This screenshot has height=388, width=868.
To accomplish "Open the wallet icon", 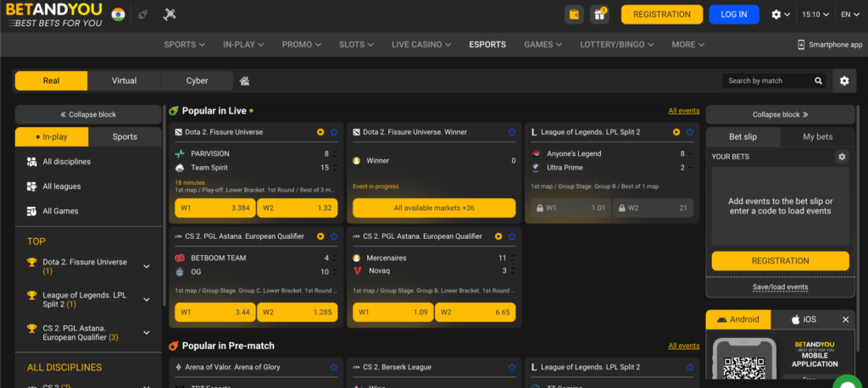I will click(x=574, y=14).
